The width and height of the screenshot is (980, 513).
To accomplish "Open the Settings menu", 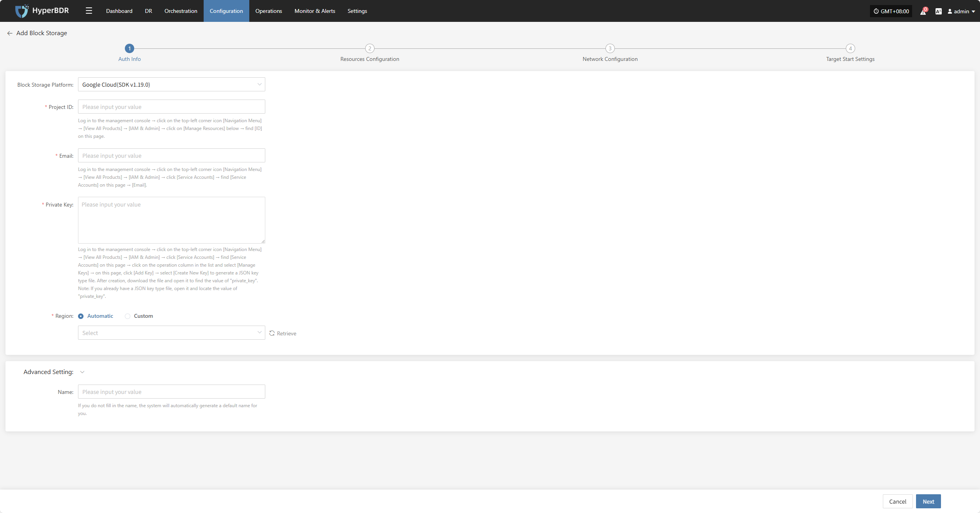I will (357, 11).
